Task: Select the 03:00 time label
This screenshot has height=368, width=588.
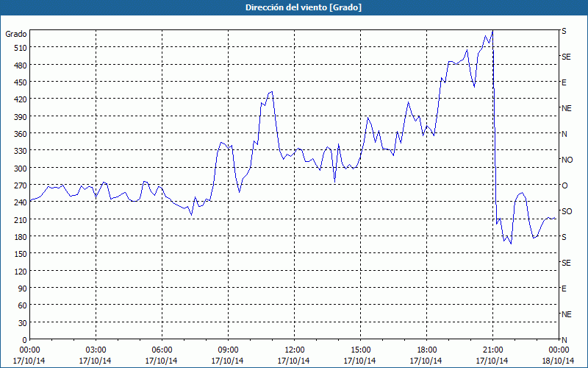Action: click(x=96, y=350)
